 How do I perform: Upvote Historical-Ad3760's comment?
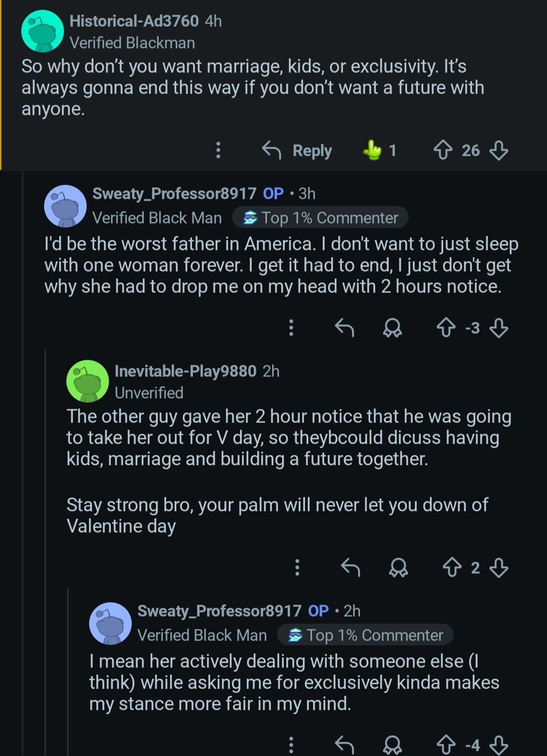pos(443,150)
